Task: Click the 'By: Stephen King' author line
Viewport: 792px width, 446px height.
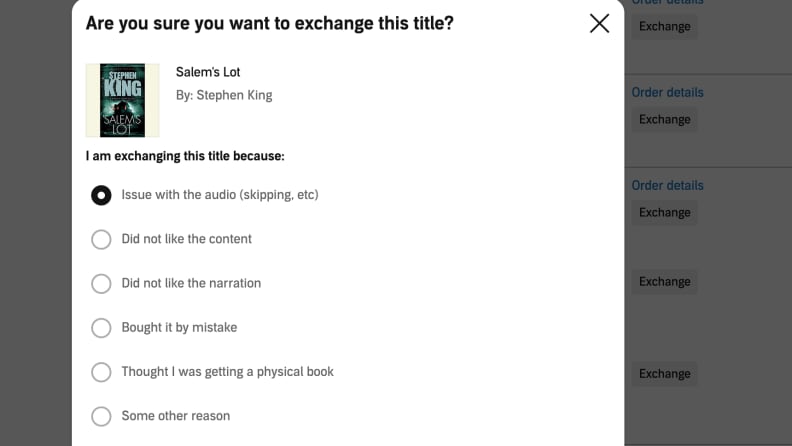Action: [x=224, y=95]
